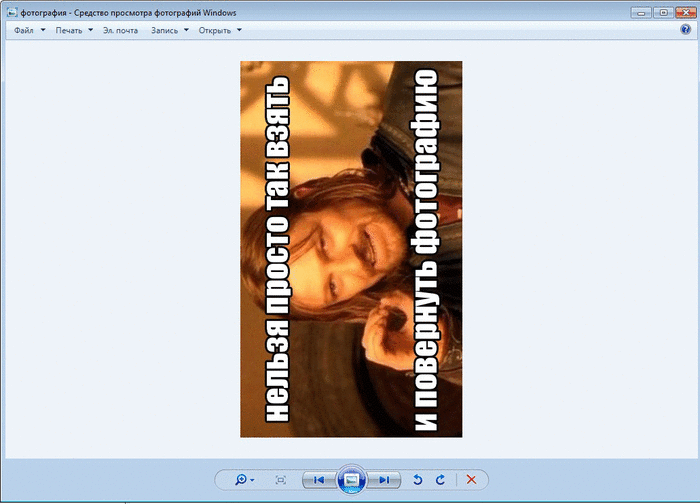Go to the previous photo
The height and width of the screenshot is (504, 700).
(318, 481)
